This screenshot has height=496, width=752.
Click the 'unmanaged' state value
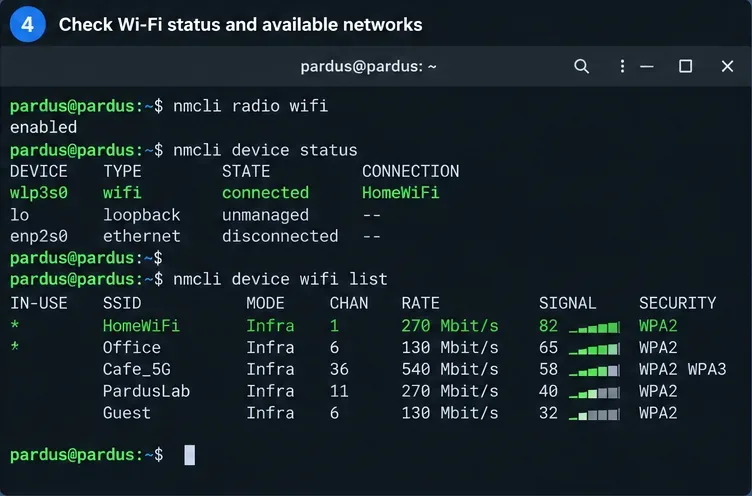[265, 215]
